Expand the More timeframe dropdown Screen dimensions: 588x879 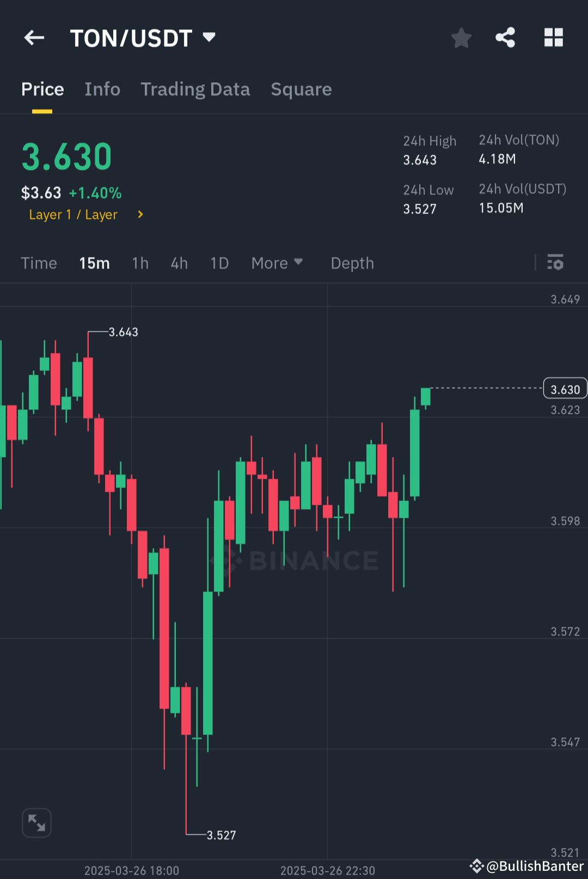pos(277,263)
